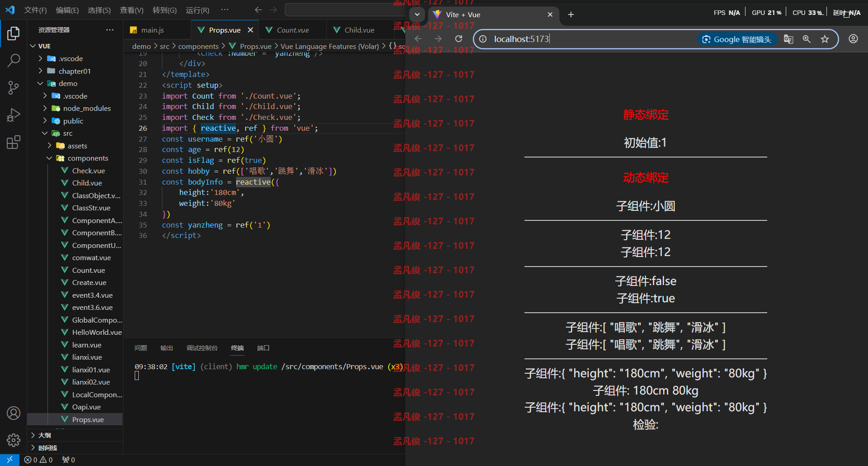This screenshot has height=466, width=868.
Task: Open the menu bar overflow ellipsis
Action: 225,10
